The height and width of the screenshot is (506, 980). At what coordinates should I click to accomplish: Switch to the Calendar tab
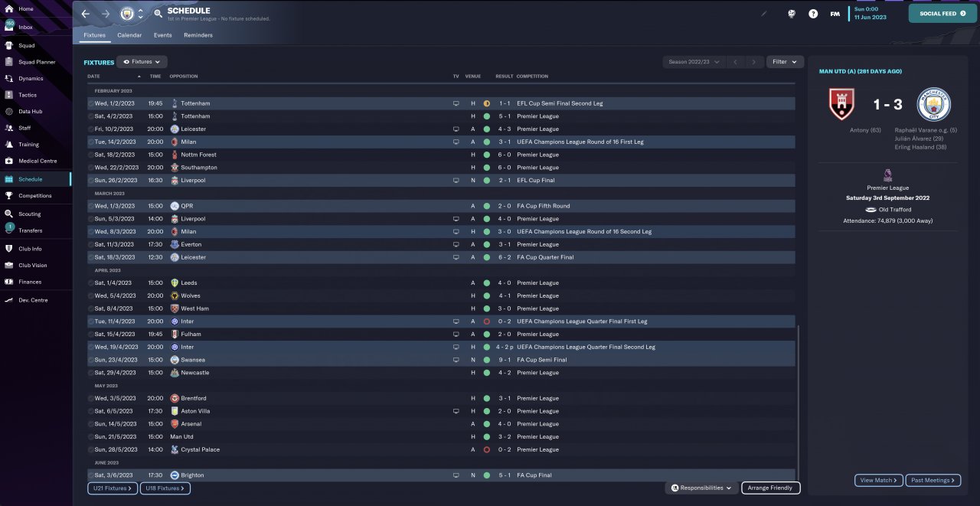[x=129, y=35]
